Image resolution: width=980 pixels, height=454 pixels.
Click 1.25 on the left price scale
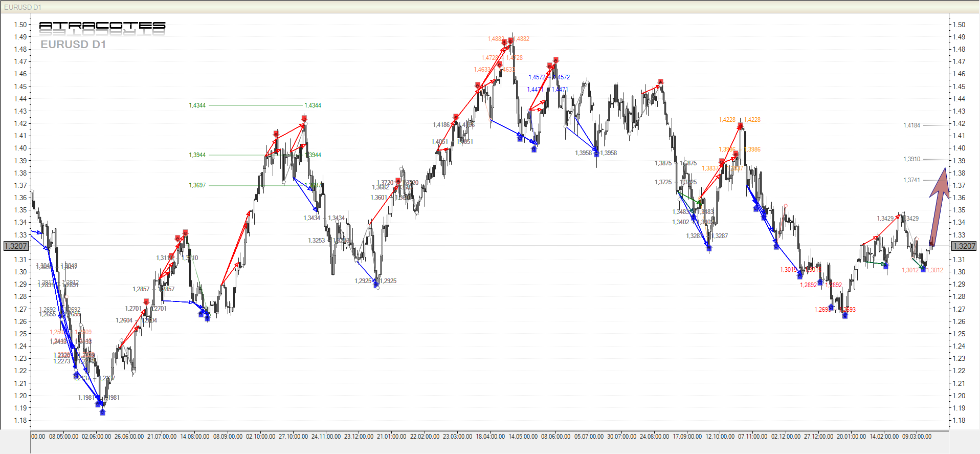[20, 334]
